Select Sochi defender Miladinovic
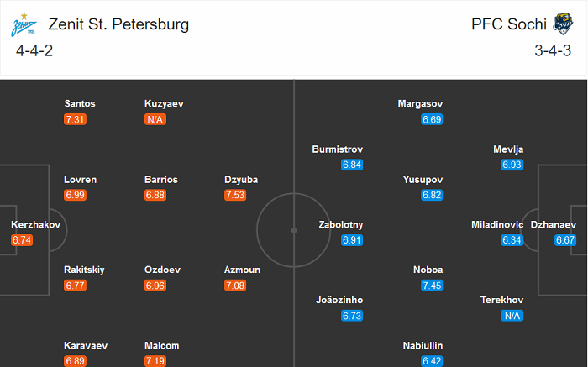Viewport: 588px width, 367px height. point(498,224)
